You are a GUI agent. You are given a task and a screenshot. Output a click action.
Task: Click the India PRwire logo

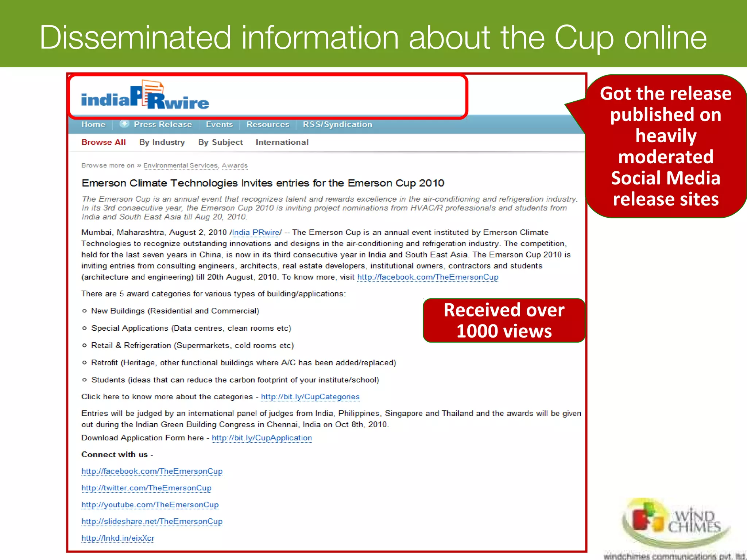click(x=145, y=96)
